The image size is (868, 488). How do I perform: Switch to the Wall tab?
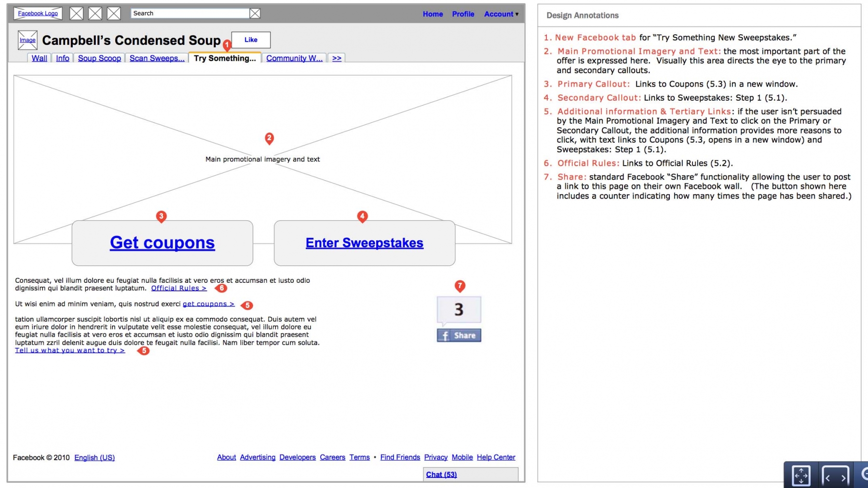point(40,58)
